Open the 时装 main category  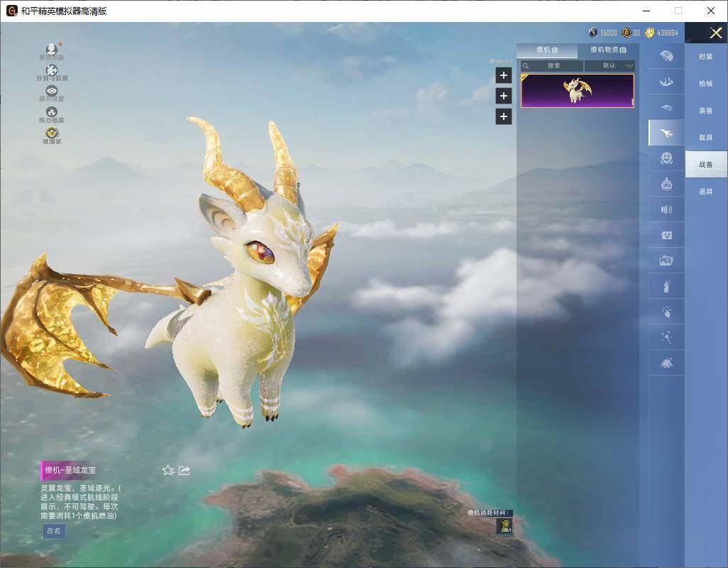pos(706,57)
